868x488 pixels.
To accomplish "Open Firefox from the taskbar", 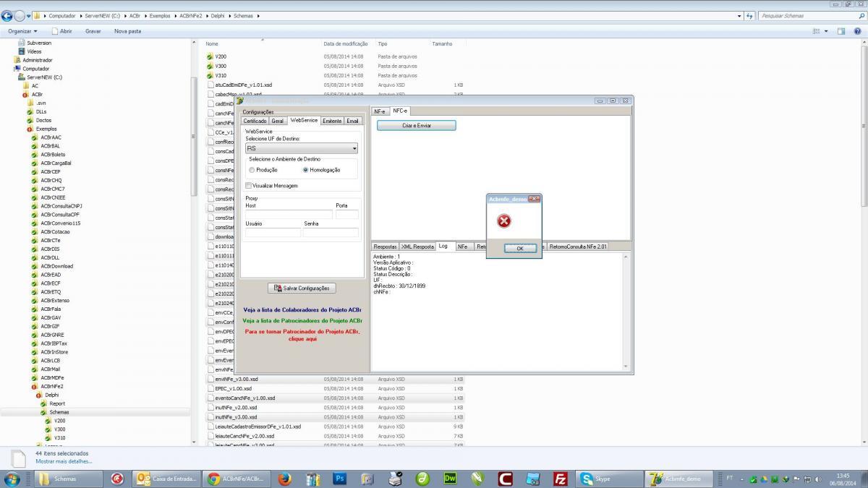I will (284, 479).
